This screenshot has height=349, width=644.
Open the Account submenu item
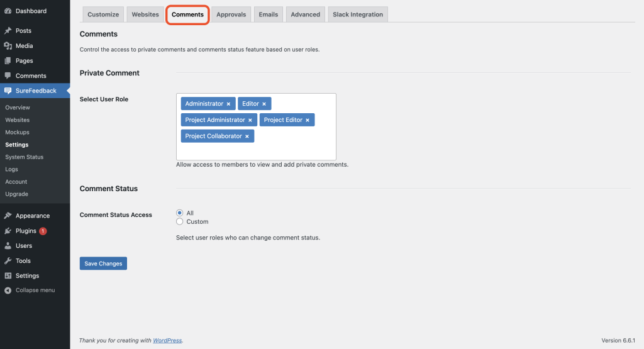tap(16, 182)
